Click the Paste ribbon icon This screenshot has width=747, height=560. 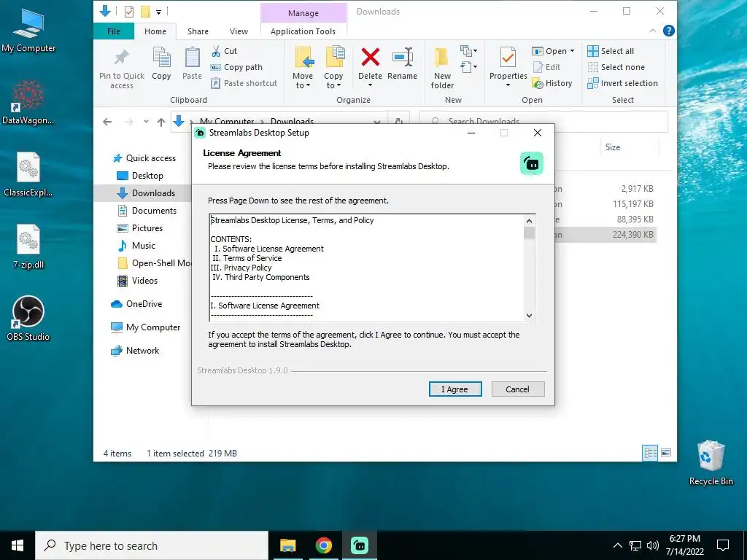(x=192, y=58)
